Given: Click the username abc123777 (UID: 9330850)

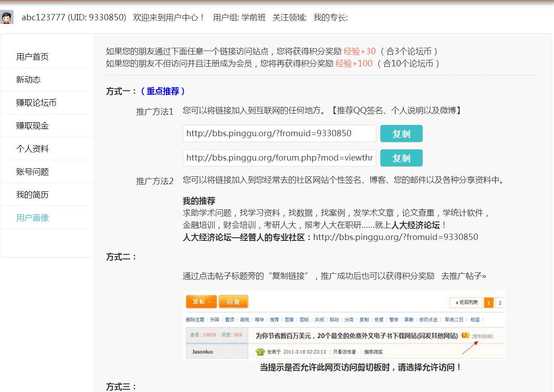Looking at the screenshot, I should tap(74, 18).
